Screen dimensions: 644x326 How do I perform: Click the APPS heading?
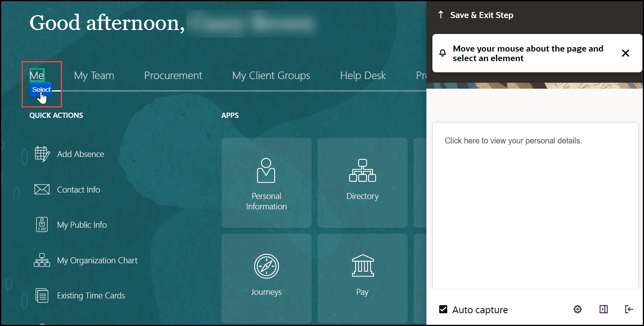tap(230, 115)
